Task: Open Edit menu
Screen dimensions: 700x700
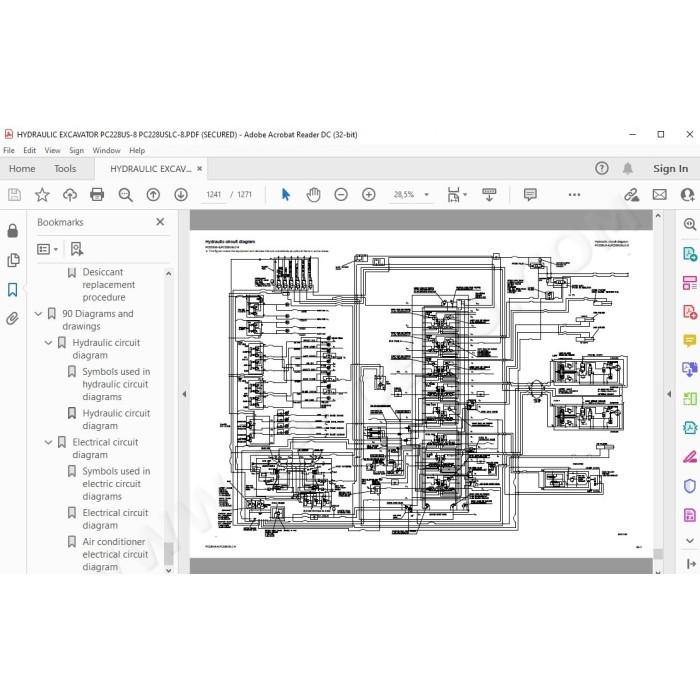Action: (29, 150)
